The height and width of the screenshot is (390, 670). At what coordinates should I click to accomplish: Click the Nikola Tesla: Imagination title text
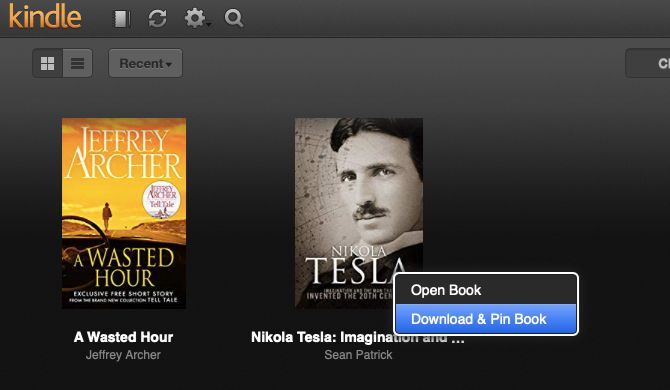click(358, 337)
